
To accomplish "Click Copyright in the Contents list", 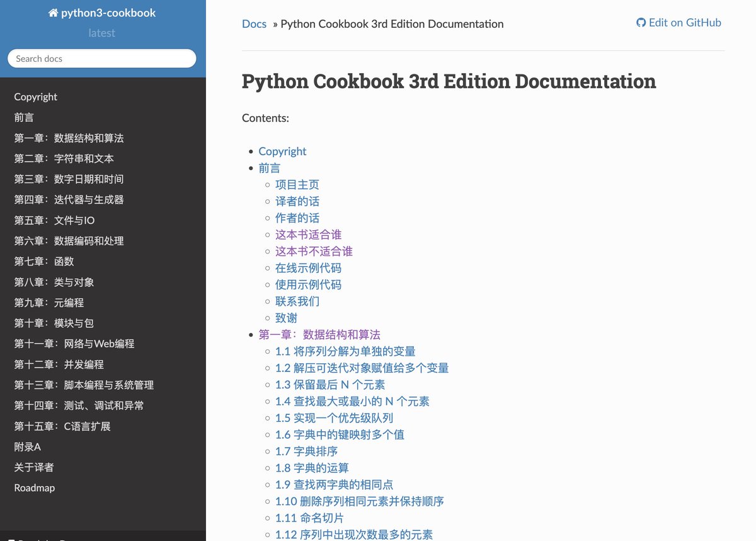I will click(282, 151).
